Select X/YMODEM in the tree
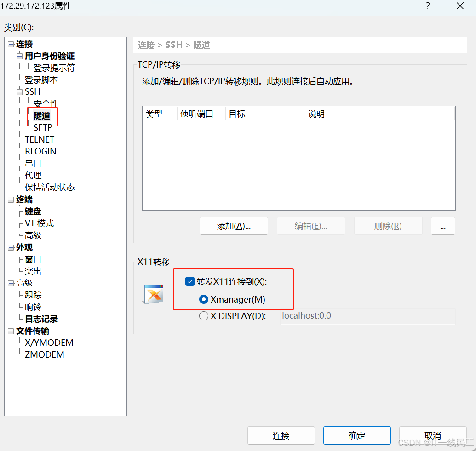 click(49, 343)
